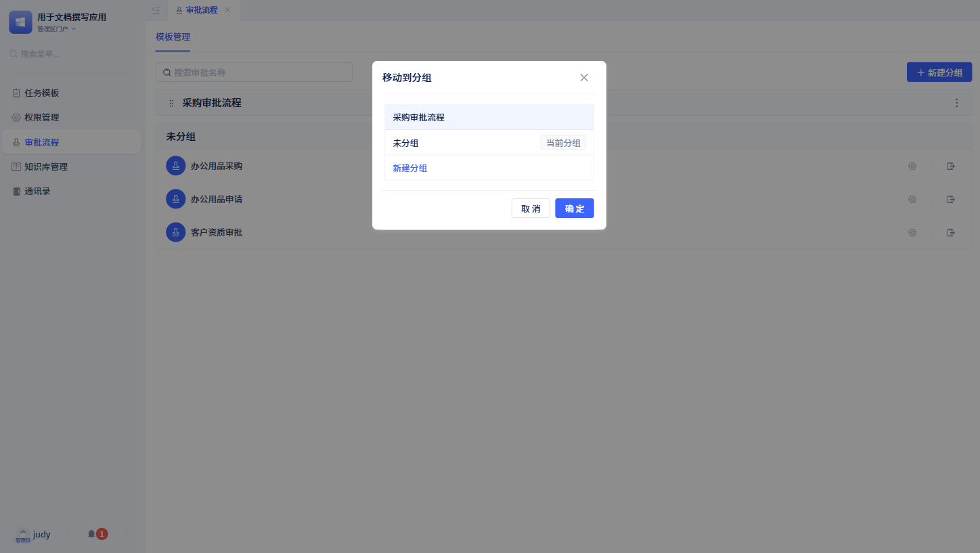980x553 pixels.
Task: Select 采购审批流程 in the dialog list
Action: tap(489, 117)
